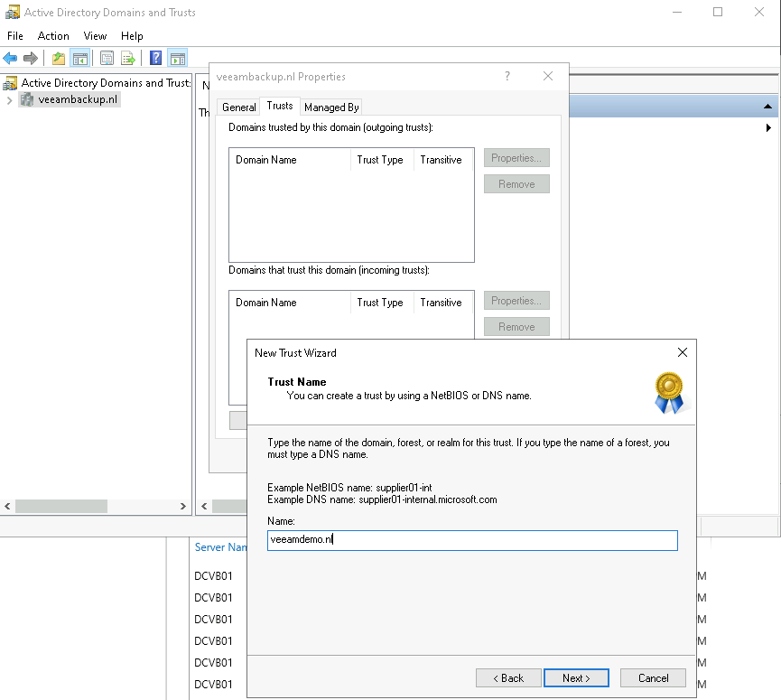Switch to the General tab

[239, 107]
